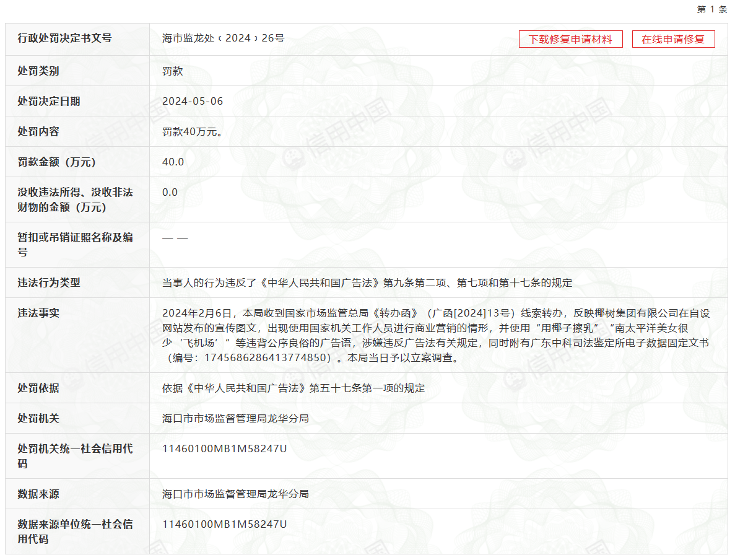This screenshot has height=560, width=735.
Task: Select the date 2024-05-06
Action: click(193, 102)
